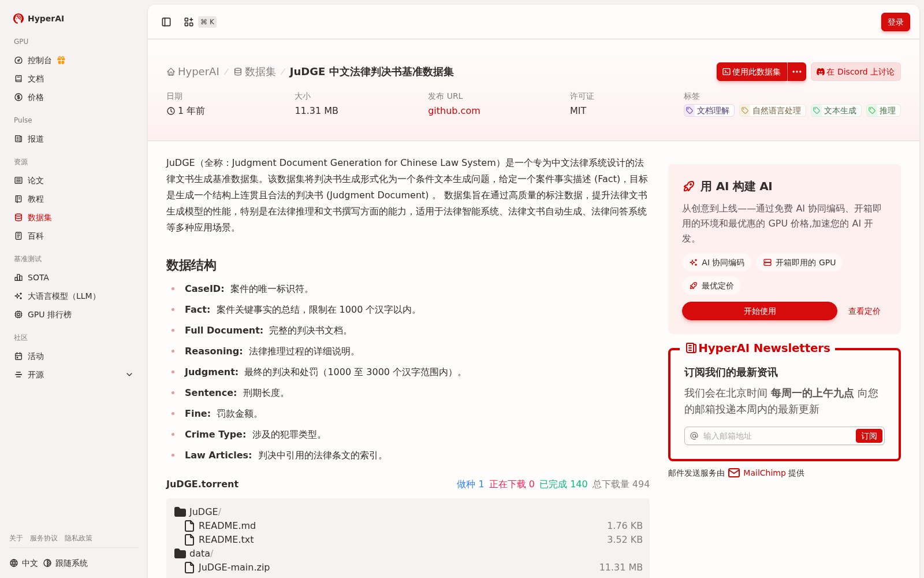Click the 正在下载 0 stat

click(x=512, y=484)
